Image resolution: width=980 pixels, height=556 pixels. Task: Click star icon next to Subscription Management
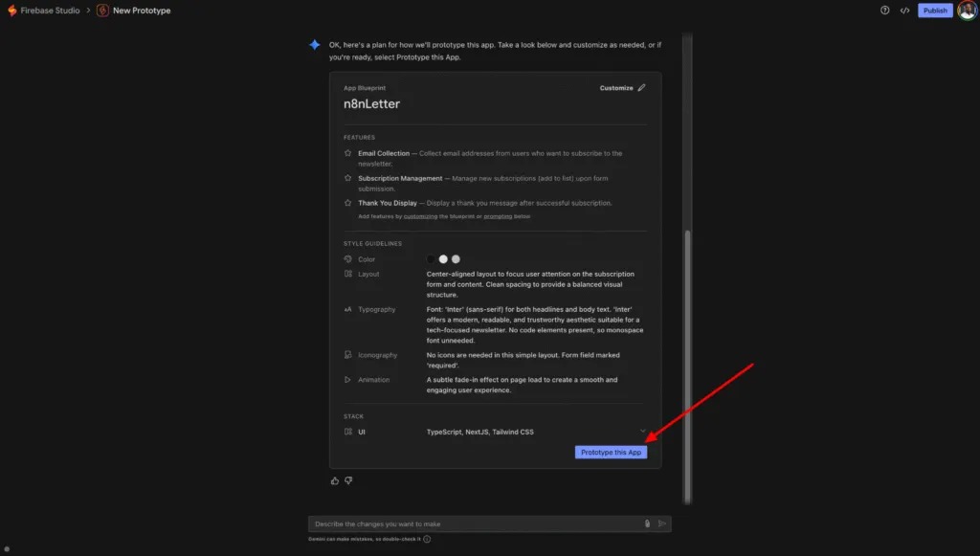348,178
